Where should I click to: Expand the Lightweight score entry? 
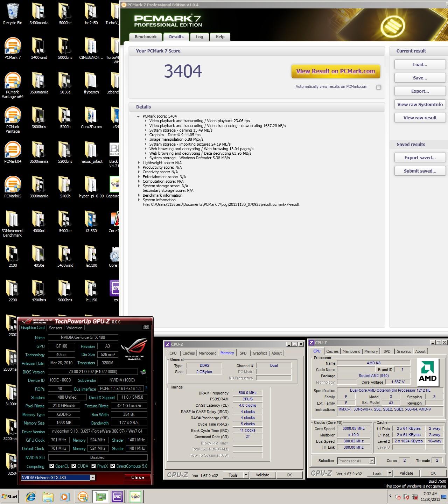[x=139, y=163]
